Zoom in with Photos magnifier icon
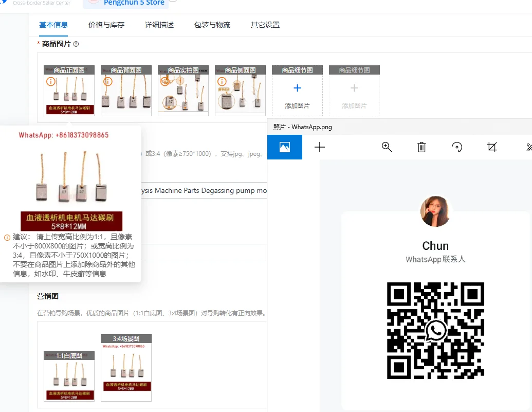The height and width of the screenshot is (412, 532). pos(387,147)
